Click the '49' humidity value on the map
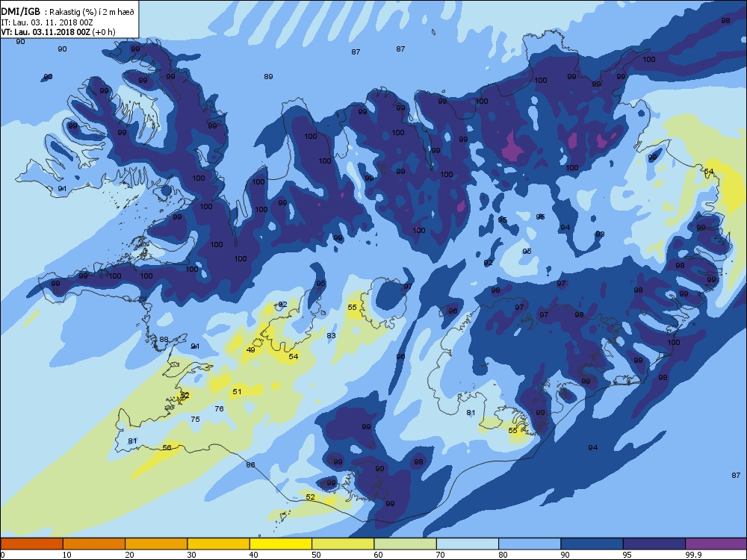The height and width of the screenshot is (560, 747). tap(250, 349)
